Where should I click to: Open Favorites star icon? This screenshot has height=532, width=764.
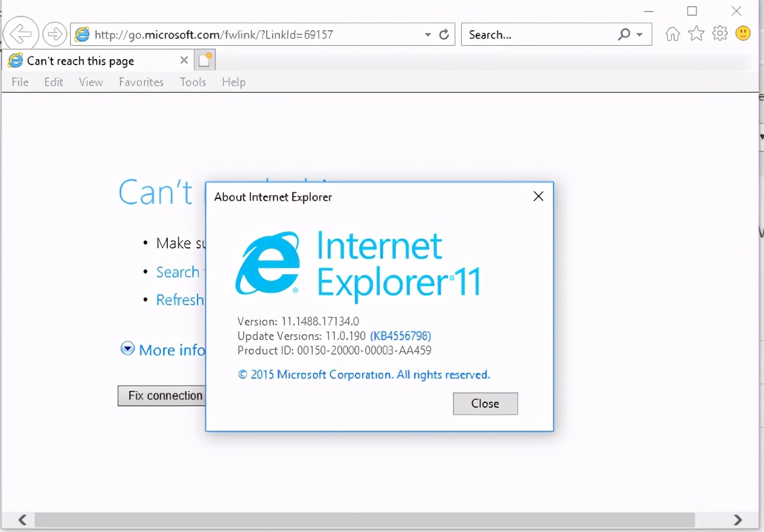696,34
